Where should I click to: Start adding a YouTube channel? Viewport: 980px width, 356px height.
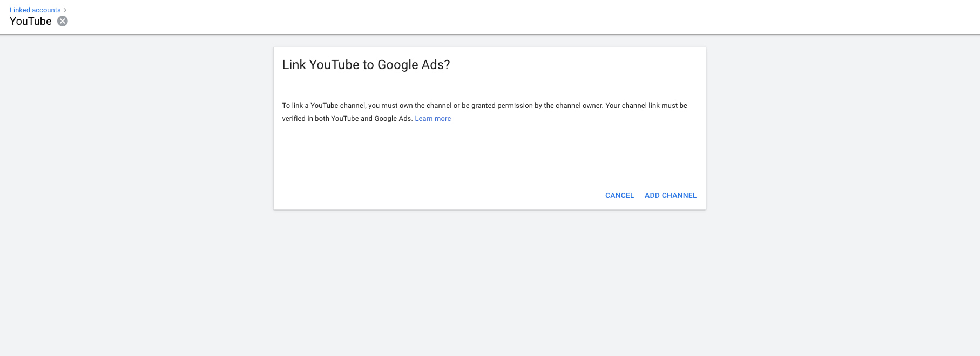pyautogui.click(x=670, y=195)
